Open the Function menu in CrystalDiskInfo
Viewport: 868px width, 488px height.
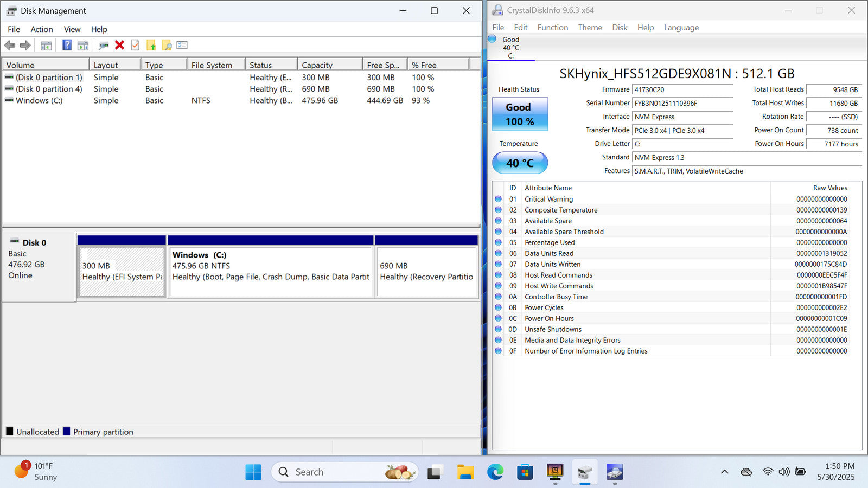click(552, 28)
